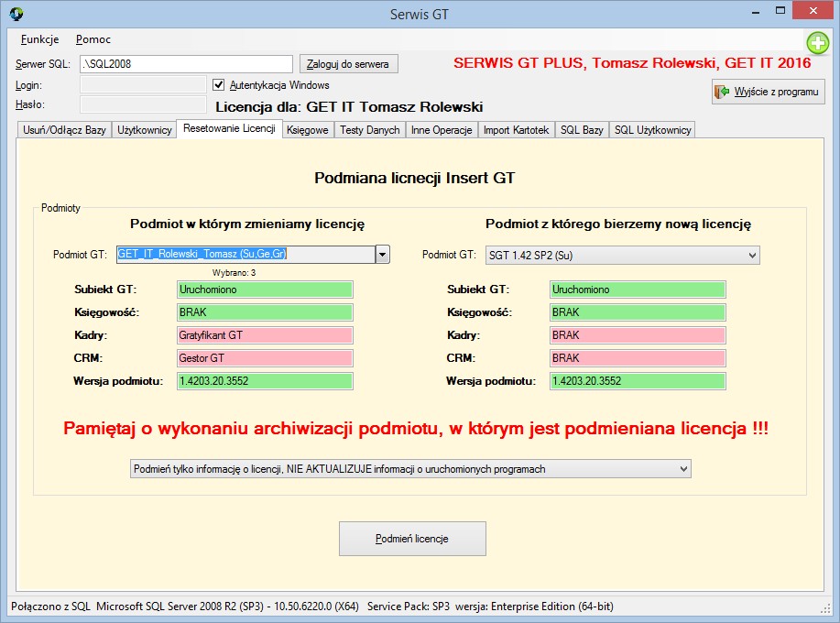Click Wyjście z programu button

pos(769,92)
